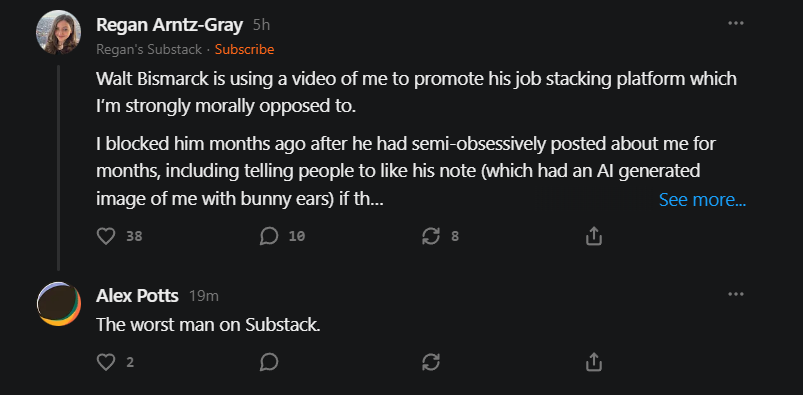Open Regan Arntz-Gray's profile name
The image size is (803, 395).
[x=170, y=25]
